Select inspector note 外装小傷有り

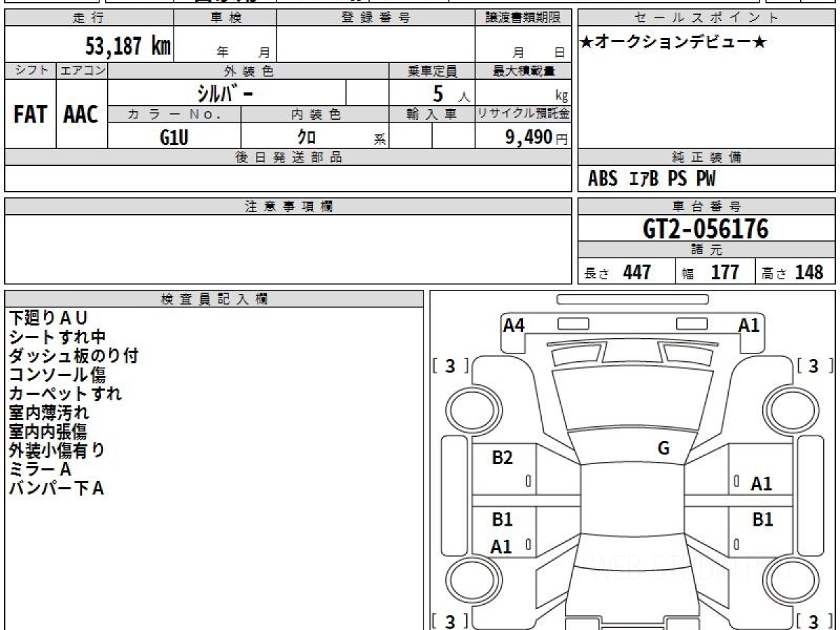tap(57, 450)
